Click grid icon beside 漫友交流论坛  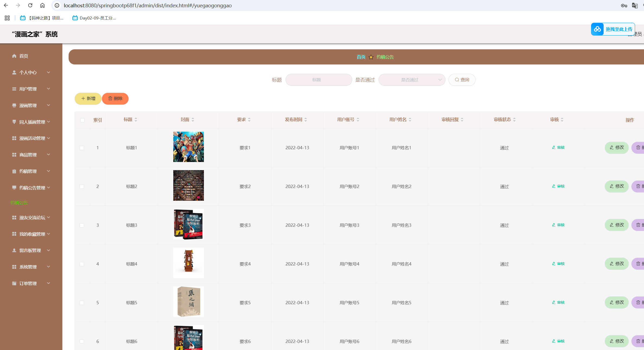pyautogui.click(x=14, y=218)
